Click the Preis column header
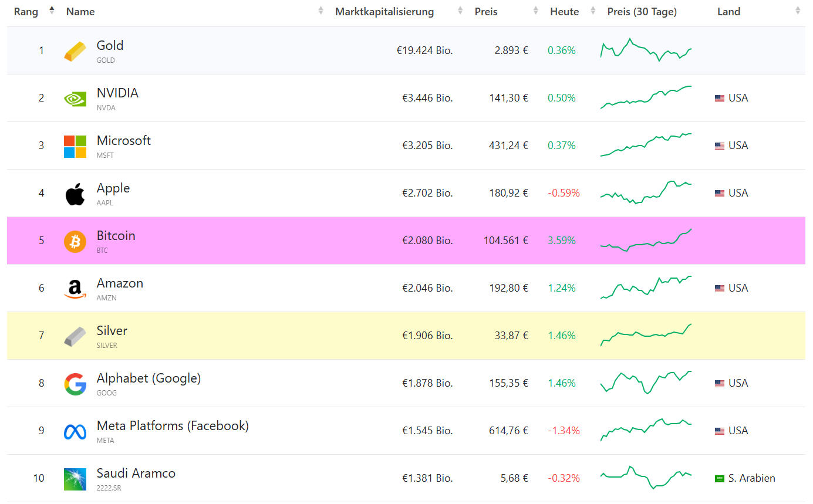Screen dimensions: 813x504 (486, 12)
